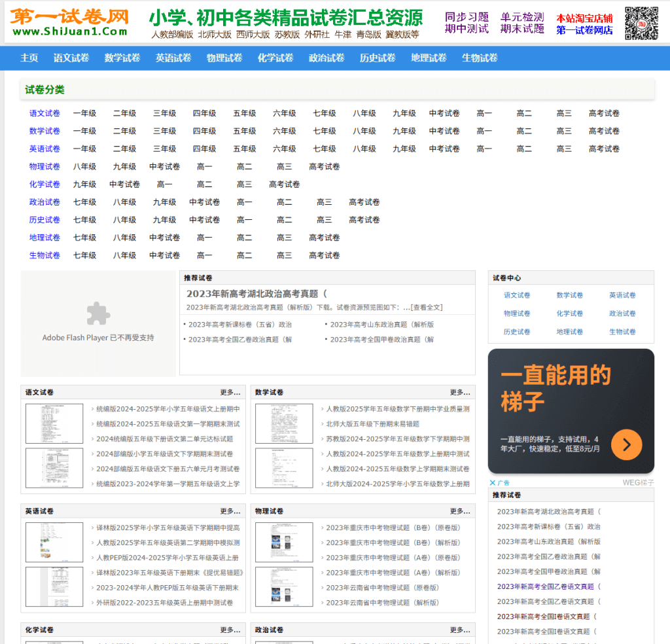This screenshot has width=670, height=644.
Task: Open 地理试卷 in the 试卷中心 sidebar
Action: point(570,332)
